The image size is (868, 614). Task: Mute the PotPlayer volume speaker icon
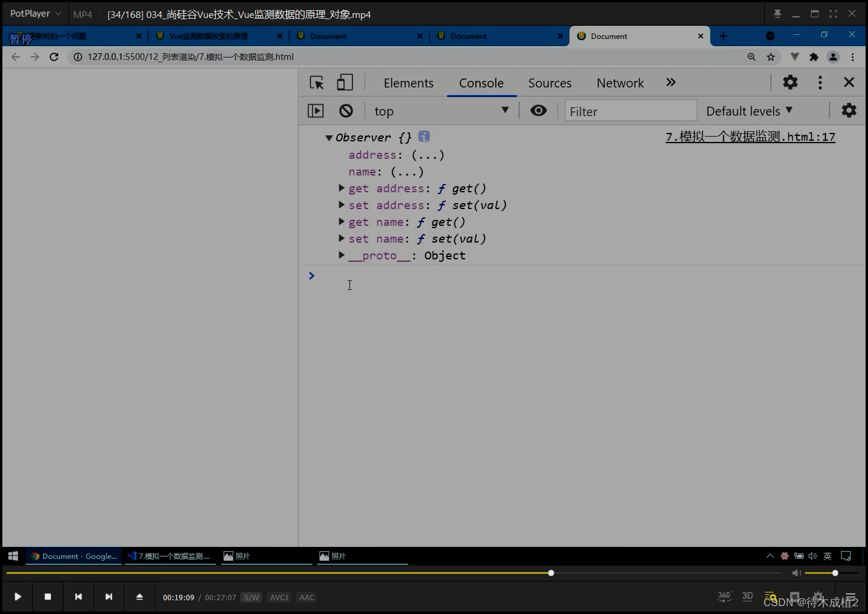tap(796, 573)
